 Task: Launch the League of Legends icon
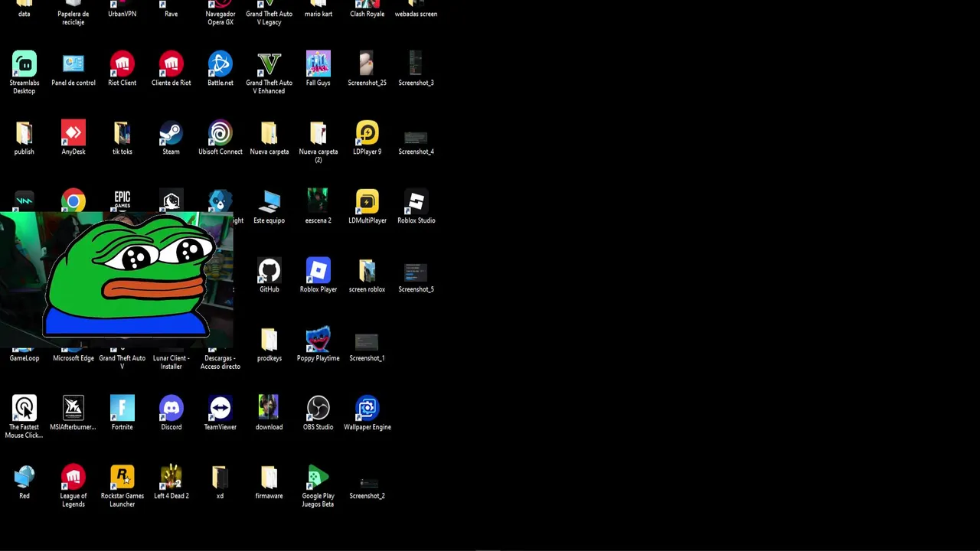coord(73,478)
